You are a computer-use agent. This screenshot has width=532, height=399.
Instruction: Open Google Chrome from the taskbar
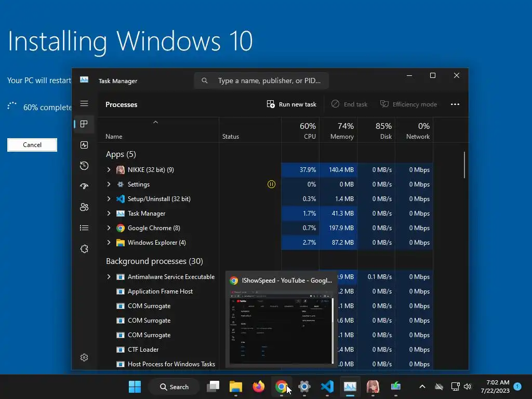point(281,387)
